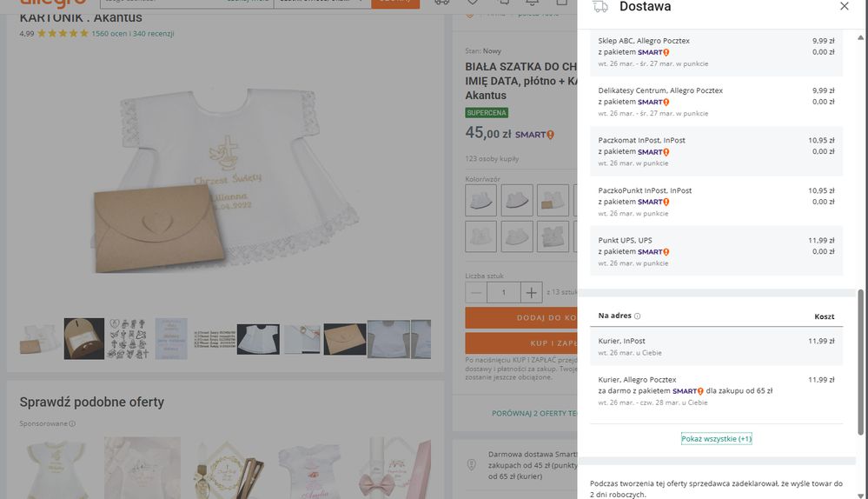Click the delivery panel vertical scrollbar
868x499 pixels.
(862, 365)
